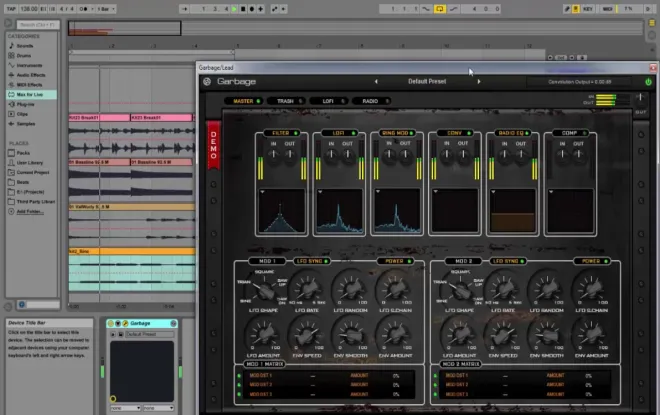Toggle the RING MOD module LED
660x415 pixels.
pos(412,133)
